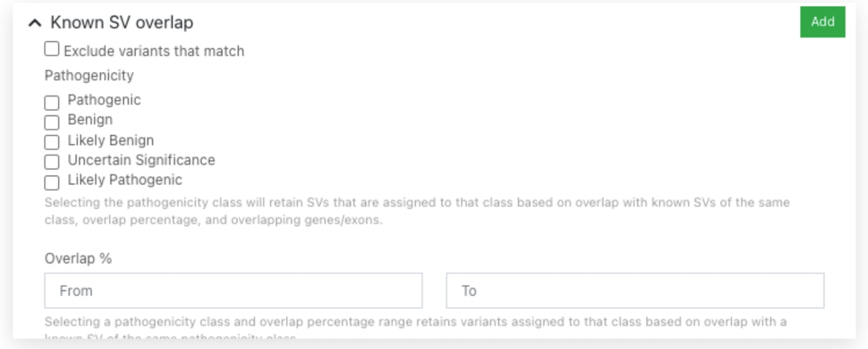Click the 'Likely Pathogenic' label text
Viewport: 868px width, 349px height.
pyautogui.click(x=125, y=180)
